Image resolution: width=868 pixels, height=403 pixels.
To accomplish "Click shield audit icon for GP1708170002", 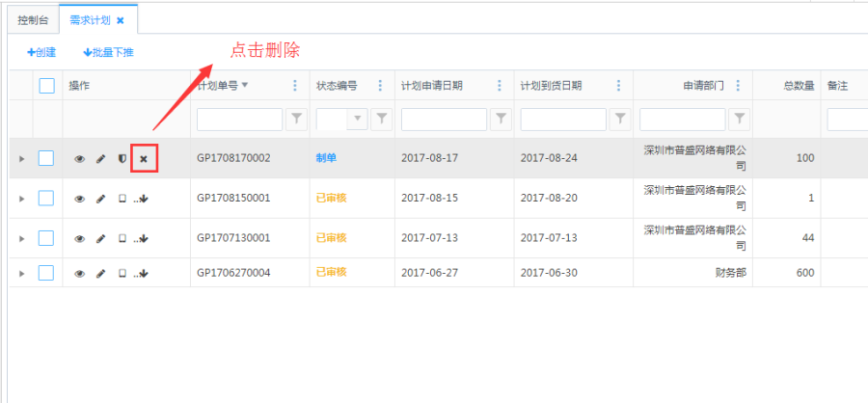I will click(122, 159).
